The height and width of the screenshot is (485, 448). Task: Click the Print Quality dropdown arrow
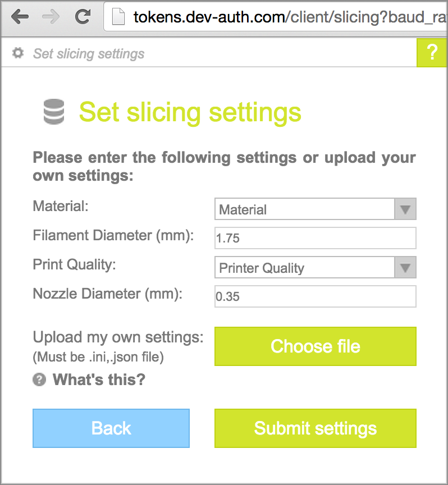point(405,268)
